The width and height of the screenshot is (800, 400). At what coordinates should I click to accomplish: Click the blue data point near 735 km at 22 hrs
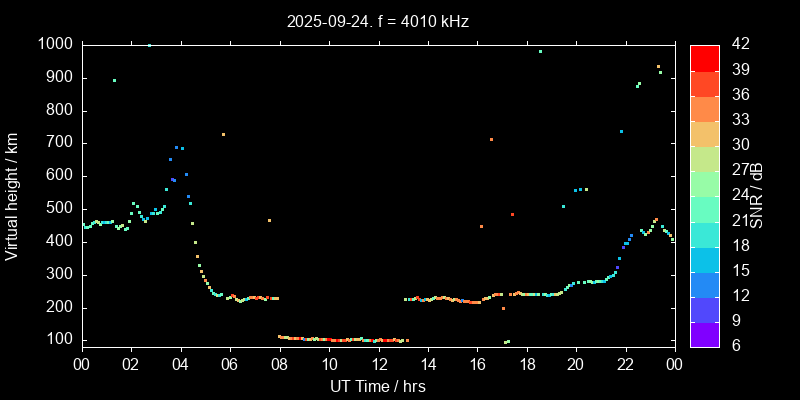click(621, 131)
